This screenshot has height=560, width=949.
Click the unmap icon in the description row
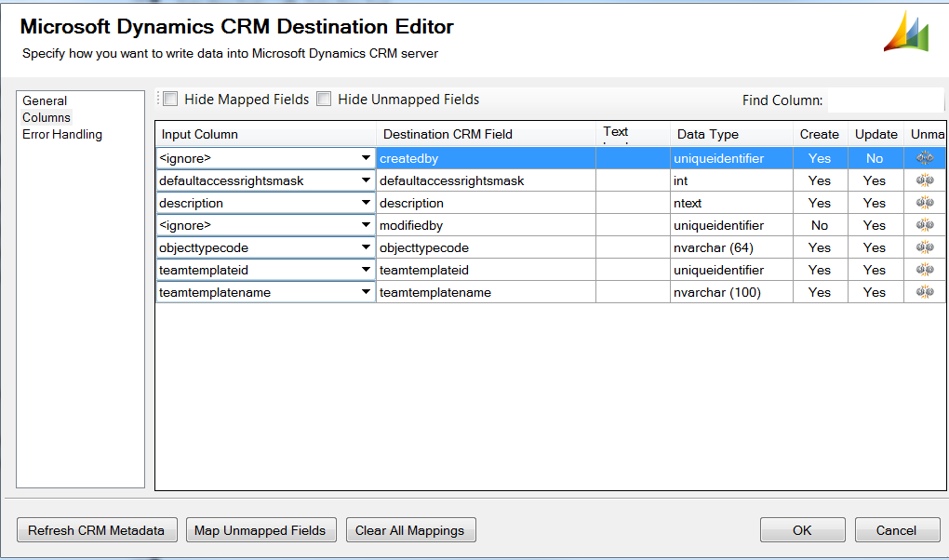click(924, 203)
